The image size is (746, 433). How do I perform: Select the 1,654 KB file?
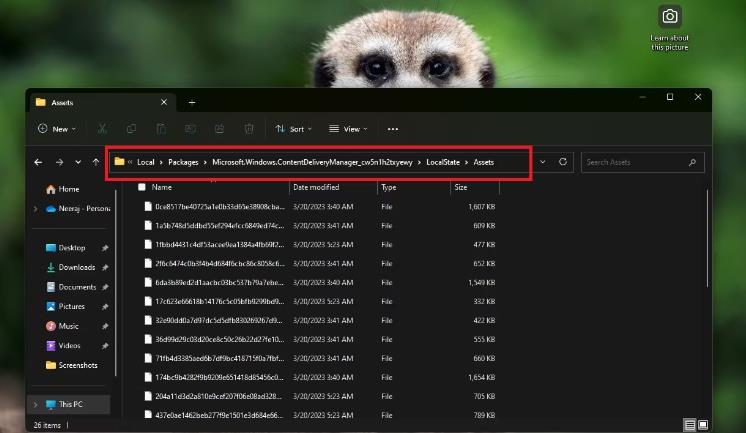319,377
